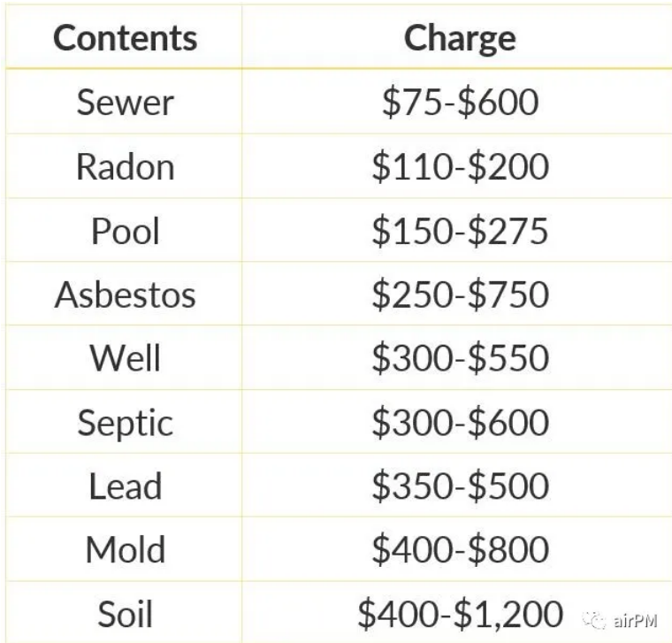Click the $300-$550 charge value

point(461,357)
